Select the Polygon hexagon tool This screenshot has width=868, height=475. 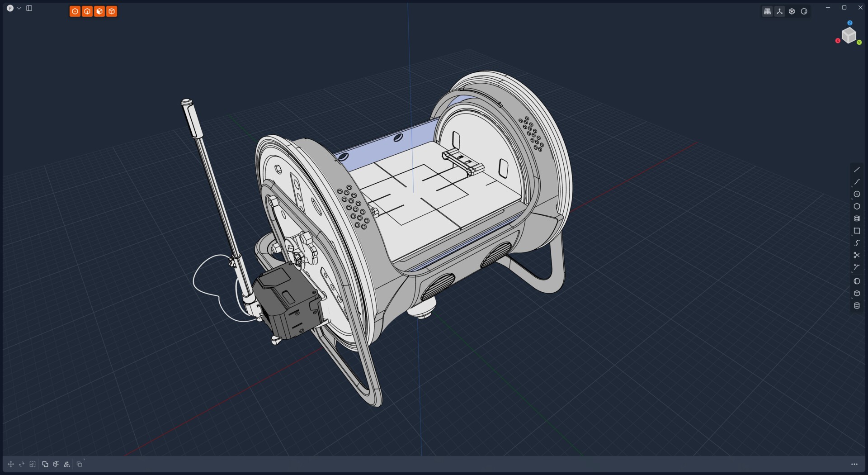pos(857,206)
